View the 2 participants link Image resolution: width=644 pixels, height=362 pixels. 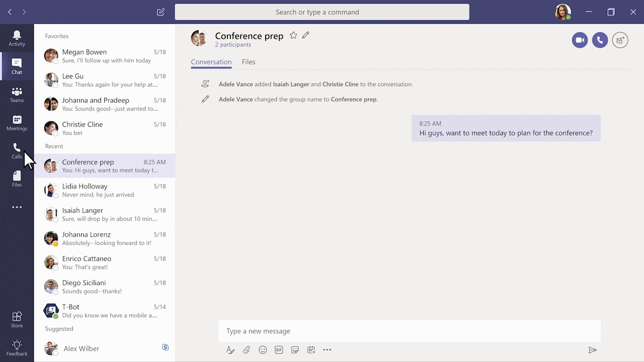pos(233,45)
